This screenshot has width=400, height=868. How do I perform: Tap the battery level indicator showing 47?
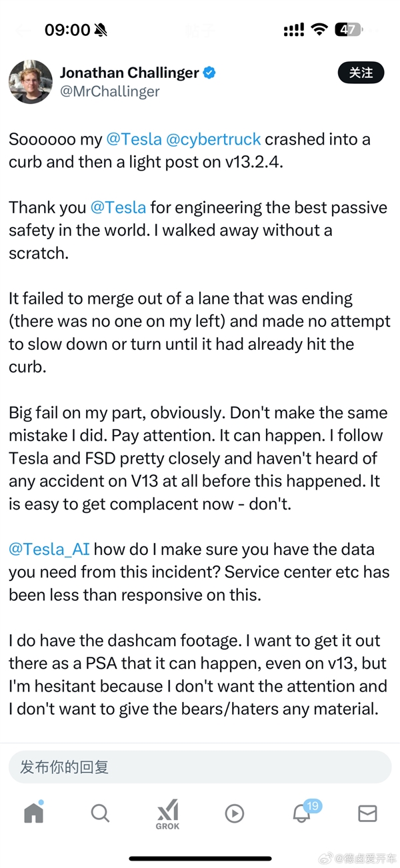(348, 29)
